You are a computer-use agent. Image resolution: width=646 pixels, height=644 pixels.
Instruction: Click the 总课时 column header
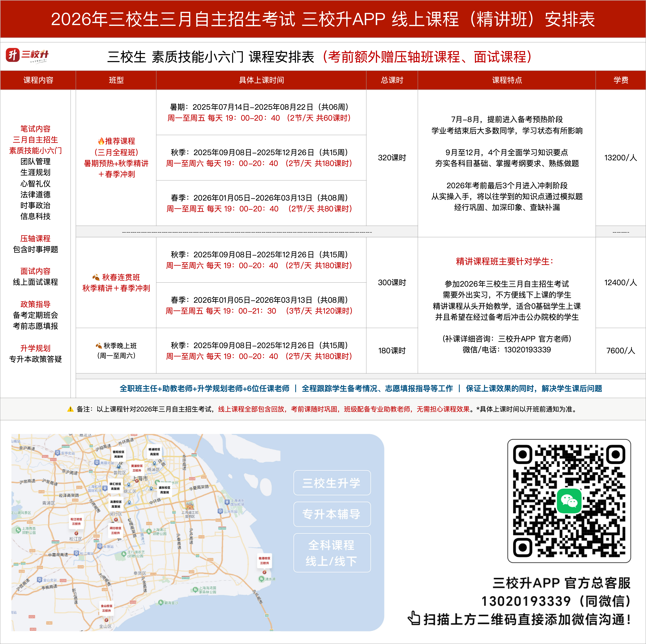pos(392,80)
